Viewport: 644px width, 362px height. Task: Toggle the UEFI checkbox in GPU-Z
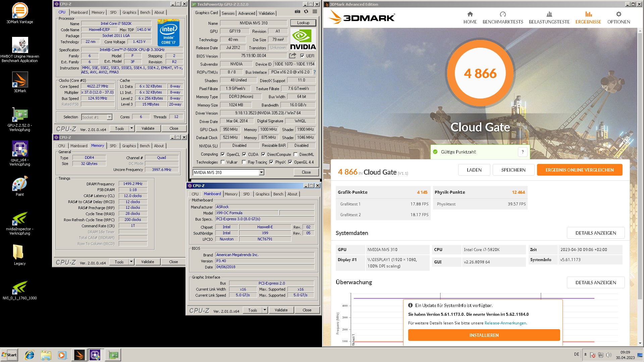tap(302, 56)
